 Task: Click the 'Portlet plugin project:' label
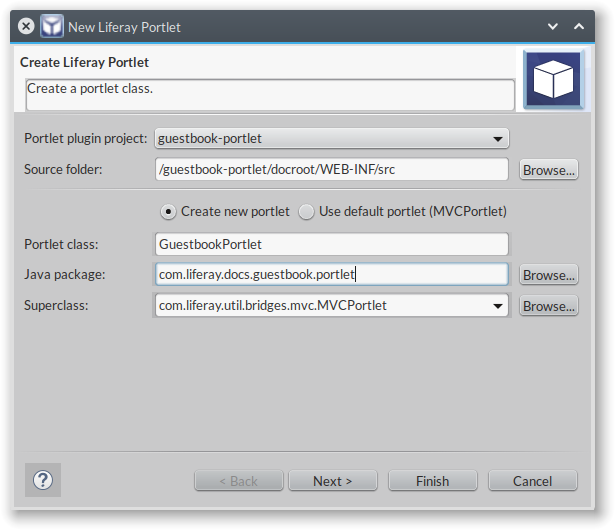(x=86, y=138)
